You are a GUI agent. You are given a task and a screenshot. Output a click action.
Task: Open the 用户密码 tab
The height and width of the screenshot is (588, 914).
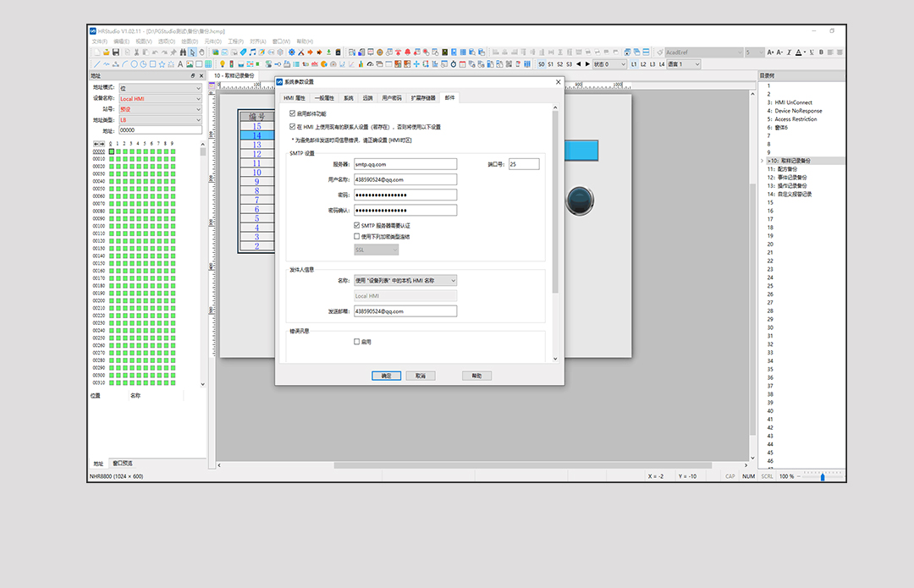(x=392, y=98)
